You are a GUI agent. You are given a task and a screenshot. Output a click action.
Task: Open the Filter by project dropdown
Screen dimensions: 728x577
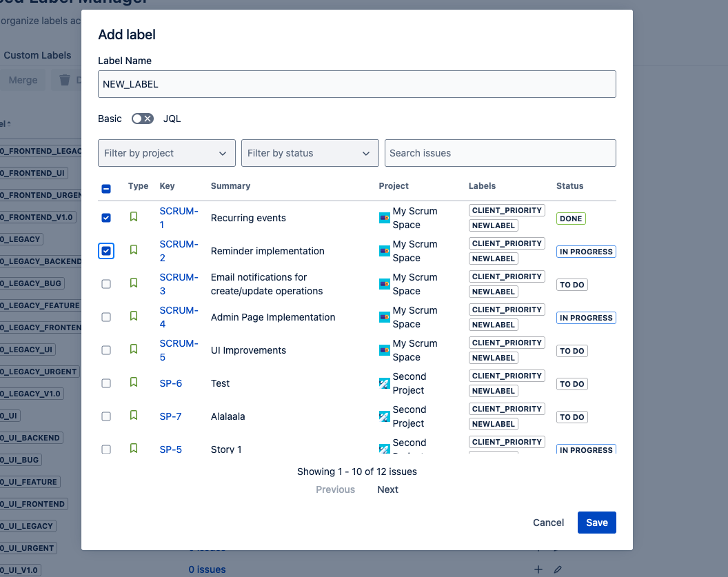[166, 153]
